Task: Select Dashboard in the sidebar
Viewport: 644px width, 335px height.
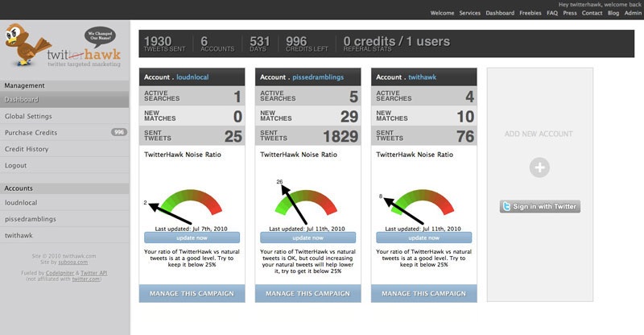Action: click(64, 100)
